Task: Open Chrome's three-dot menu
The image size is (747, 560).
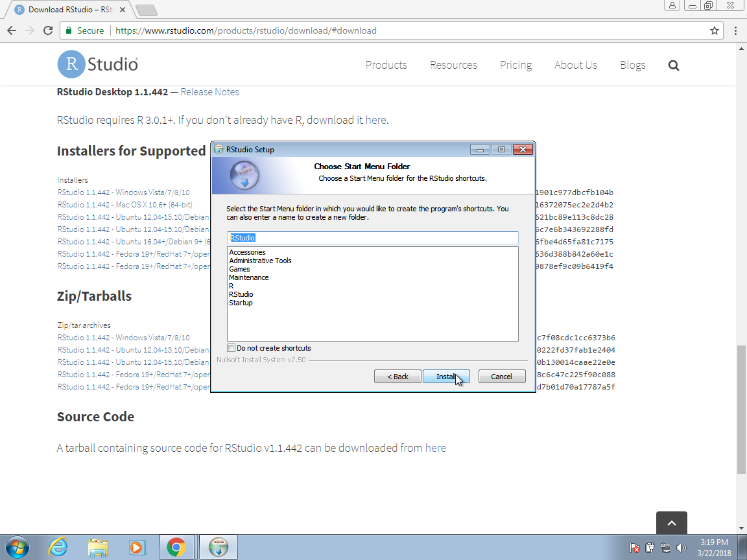Action: click(735, 30)
